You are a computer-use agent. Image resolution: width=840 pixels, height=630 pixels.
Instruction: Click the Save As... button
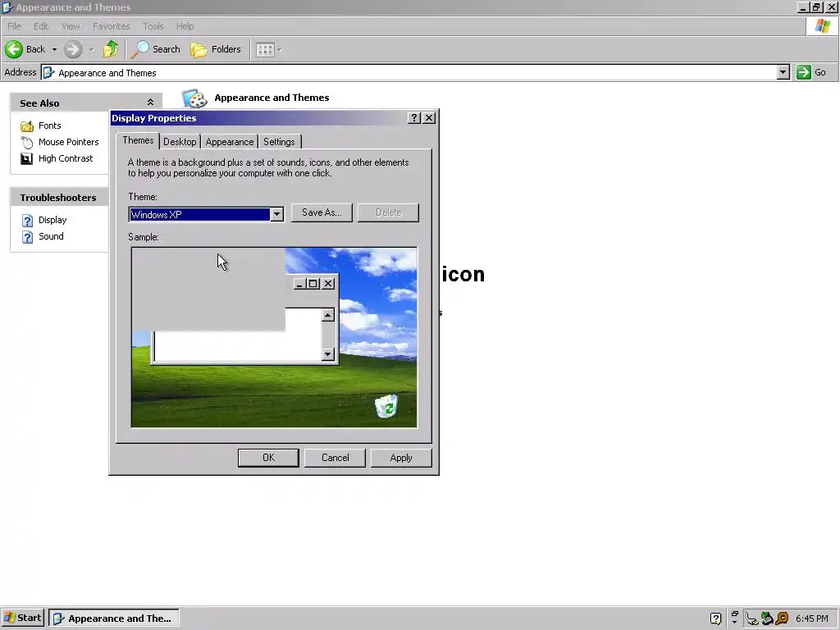point(322,212)
